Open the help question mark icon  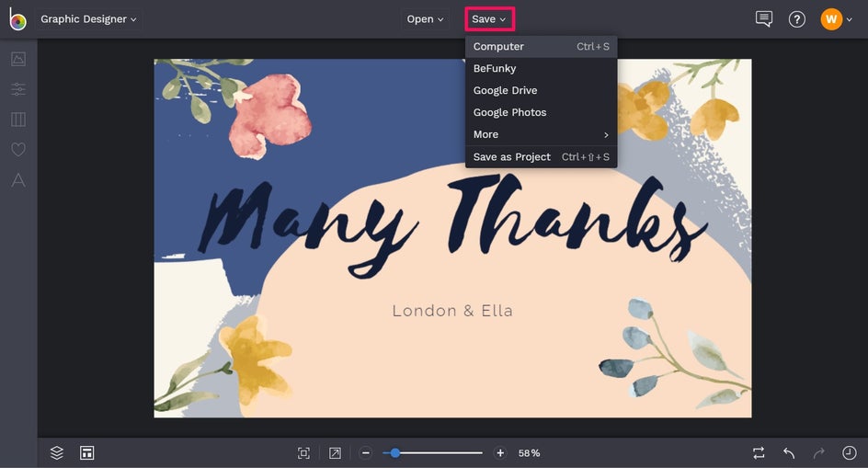pyautogui.click(x=796, y=19)
